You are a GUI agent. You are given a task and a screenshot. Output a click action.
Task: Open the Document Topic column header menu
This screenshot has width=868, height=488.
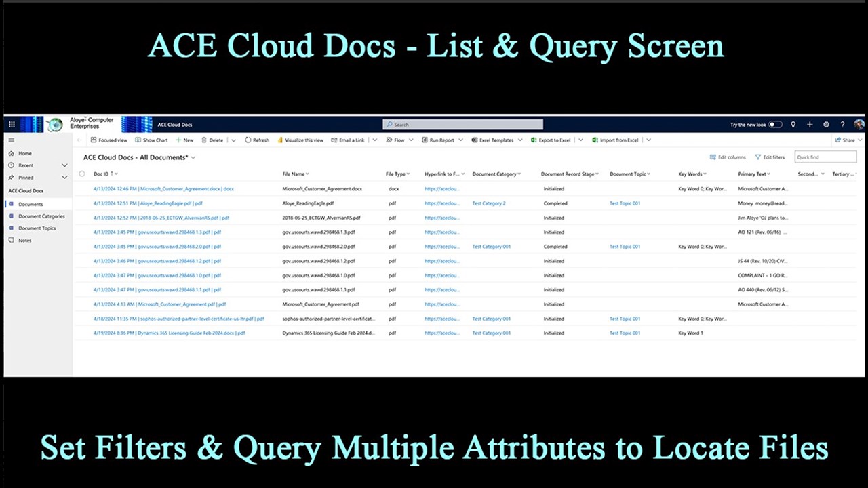[630, 174]
